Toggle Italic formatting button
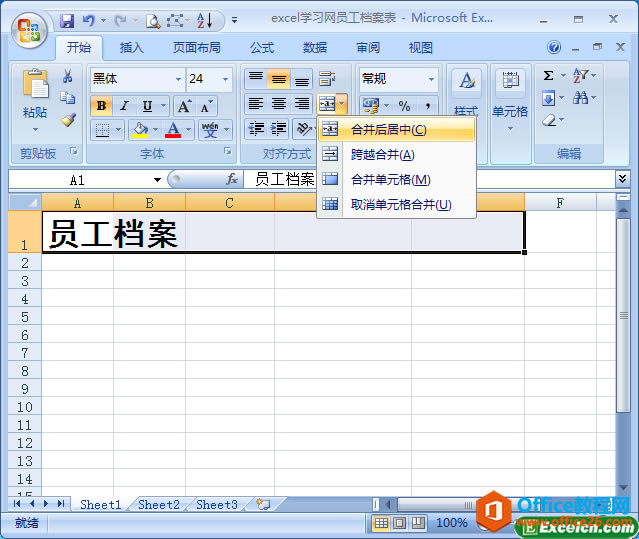Viewport: 639px width, 539px height. coord(124,106)
